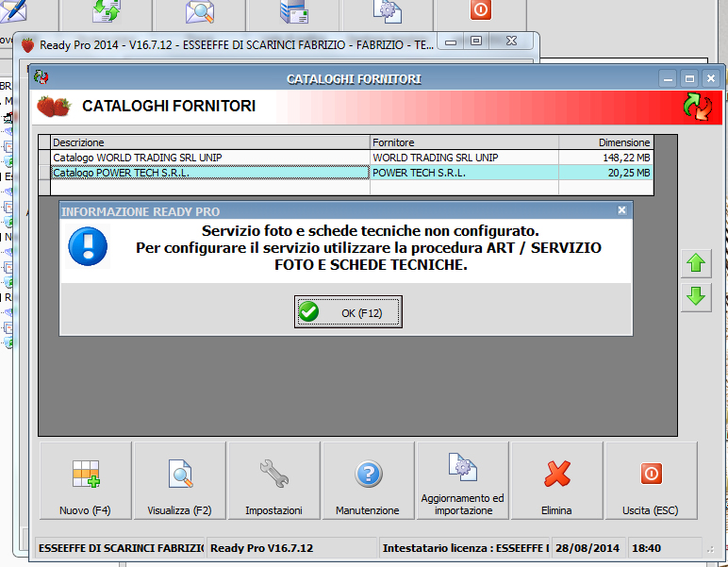Open the Manutenzione help button
The width and height of the screenshot is (728, 567).
pos(368,480)
